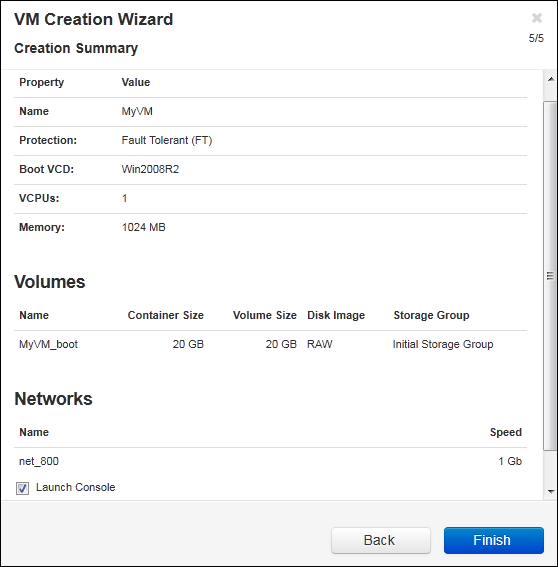Click the Fault Tolerant (FT) protection value
Viewport: 558px width, 567px height.
tap(167, 140)
